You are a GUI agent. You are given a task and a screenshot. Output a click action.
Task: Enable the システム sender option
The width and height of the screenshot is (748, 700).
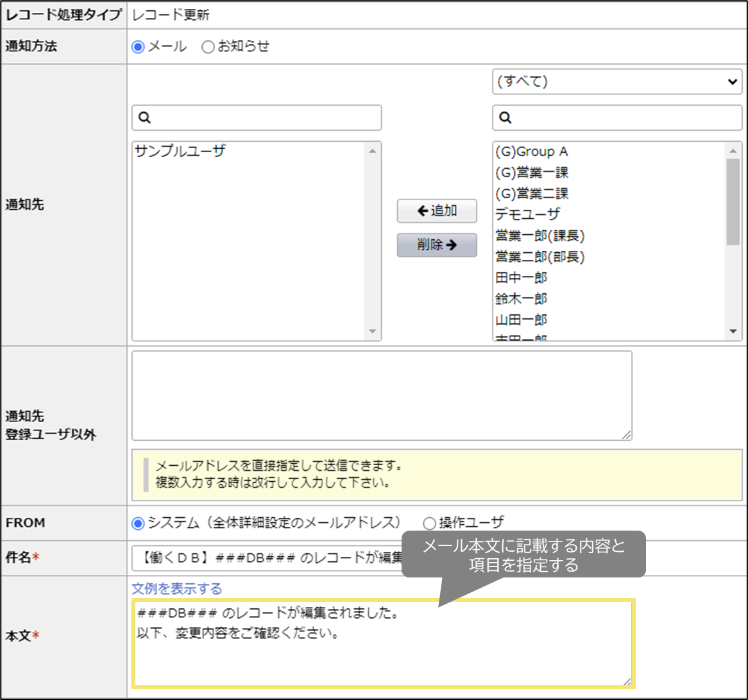[x=139, y=522]
